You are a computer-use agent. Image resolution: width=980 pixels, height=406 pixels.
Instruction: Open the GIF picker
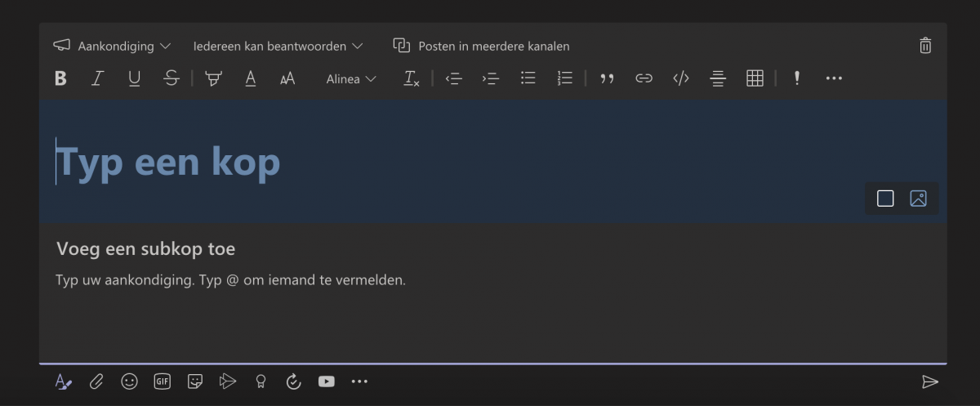pyautogui.click(x=163, y=381)
